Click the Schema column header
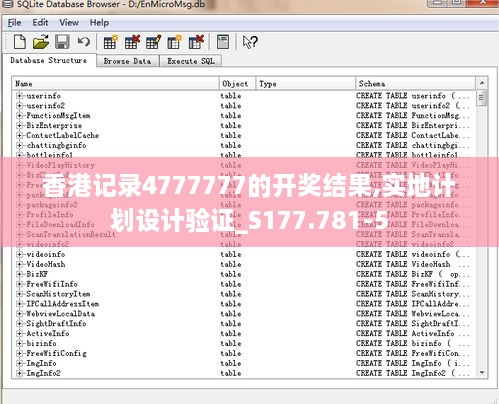This screenshot has height=404, width=499. [x=415, y=84]
